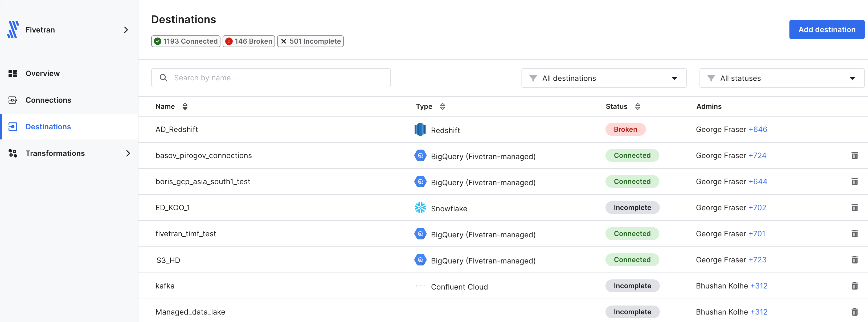This screenshot has height=322, width=868.
Task: Delete ED_KOO_1 with trash icon
Action: (x=854, y=208)
